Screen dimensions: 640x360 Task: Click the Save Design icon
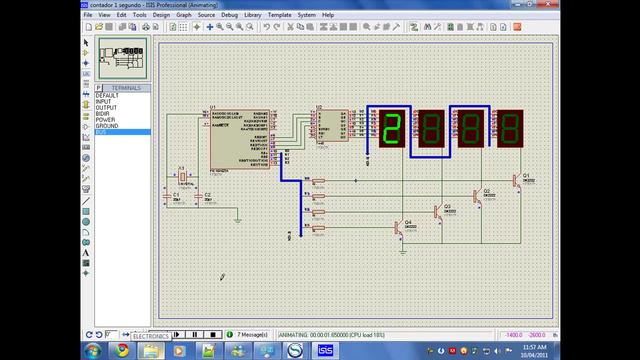point(109,27)
